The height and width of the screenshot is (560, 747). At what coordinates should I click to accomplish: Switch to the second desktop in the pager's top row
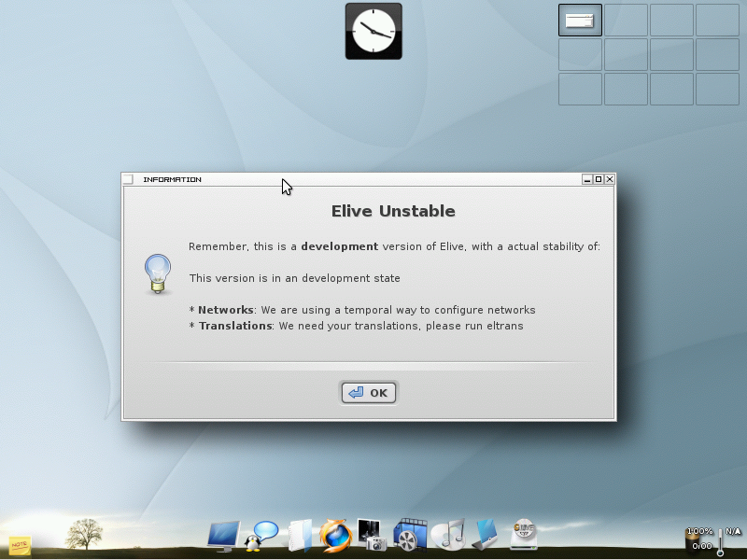626,20
